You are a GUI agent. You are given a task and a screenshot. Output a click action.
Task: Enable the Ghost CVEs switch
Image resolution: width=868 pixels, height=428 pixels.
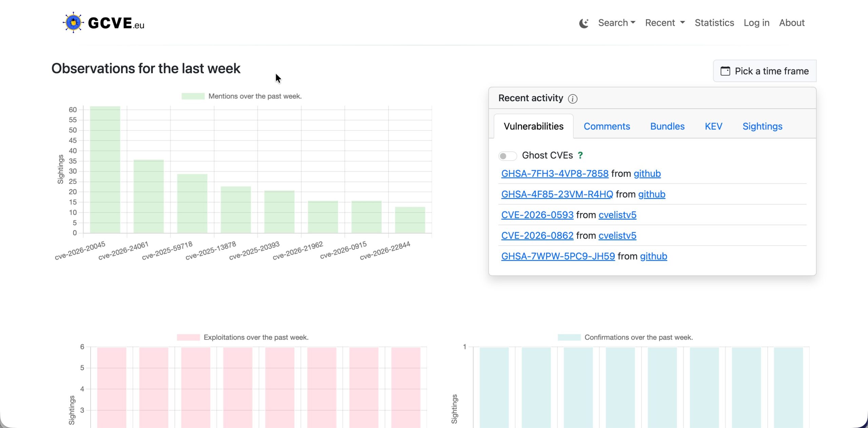(x=507, y=156)
